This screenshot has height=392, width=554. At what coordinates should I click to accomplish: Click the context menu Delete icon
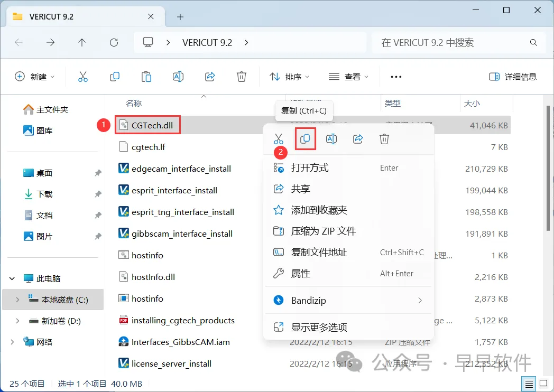coord(384,139)
